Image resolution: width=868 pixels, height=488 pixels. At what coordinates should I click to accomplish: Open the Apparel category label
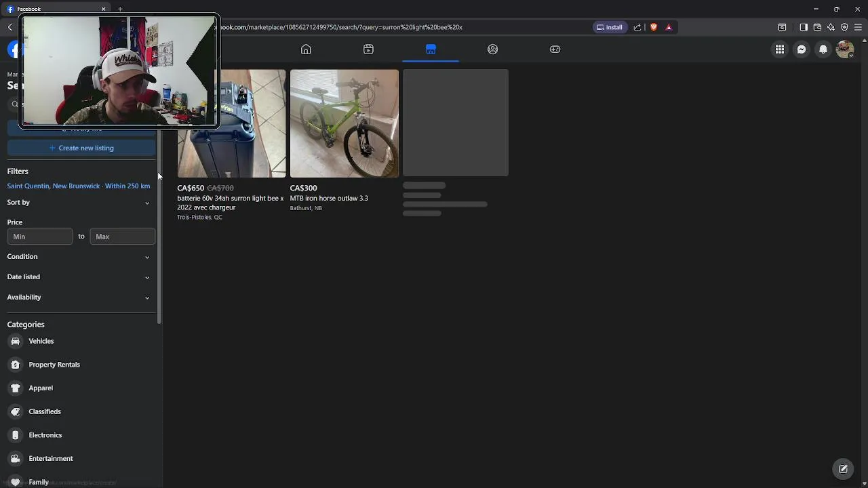[x=41, y=388]
